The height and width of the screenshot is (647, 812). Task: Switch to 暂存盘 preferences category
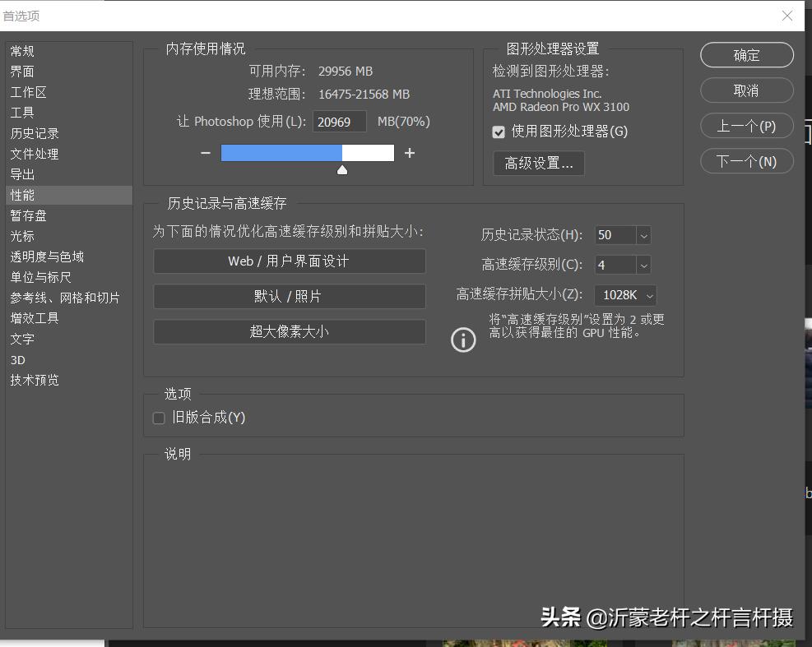point(29,215)
